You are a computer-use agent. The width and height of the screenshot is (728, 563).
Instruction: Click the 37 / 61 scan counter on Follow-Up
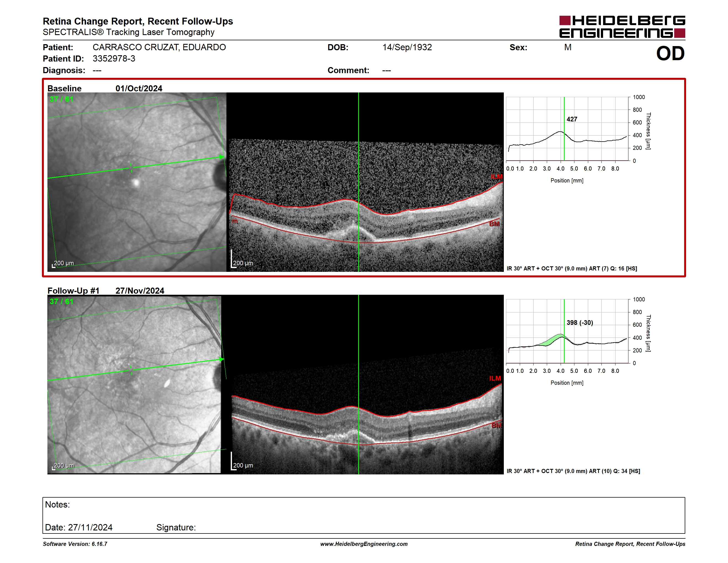[x=61, y=301]
